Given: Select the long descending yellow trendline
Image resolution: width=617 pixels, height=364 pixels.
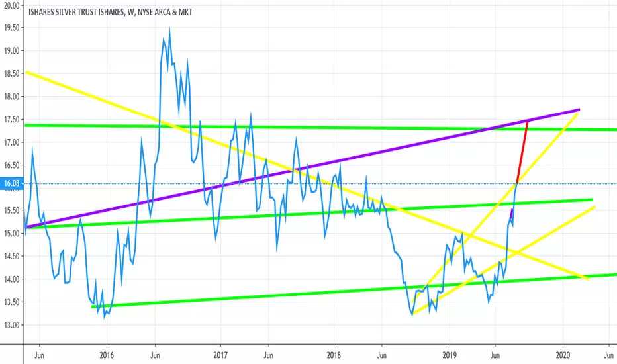Looking at the screenshot, I should pos(307,175).
